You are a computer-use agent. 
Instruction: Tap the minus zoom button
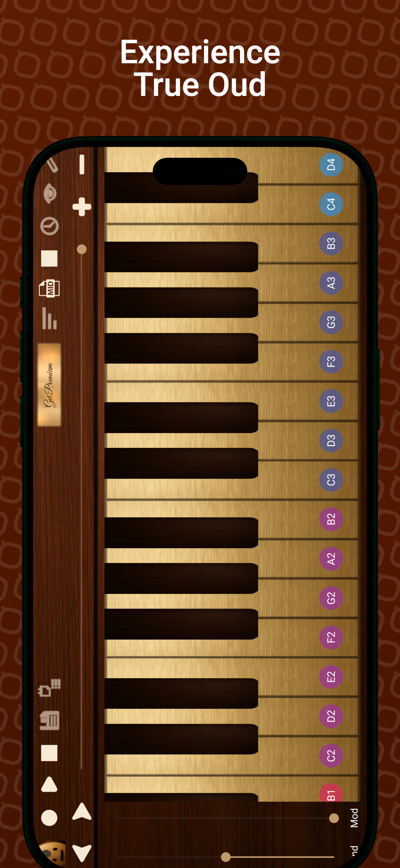point(82,164)
